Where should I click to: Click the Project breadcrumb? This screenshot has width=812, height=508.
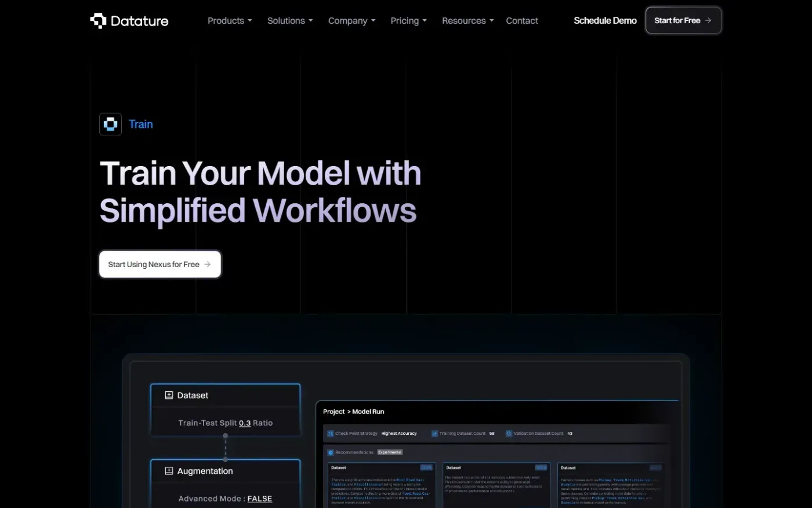coord(334,412)
